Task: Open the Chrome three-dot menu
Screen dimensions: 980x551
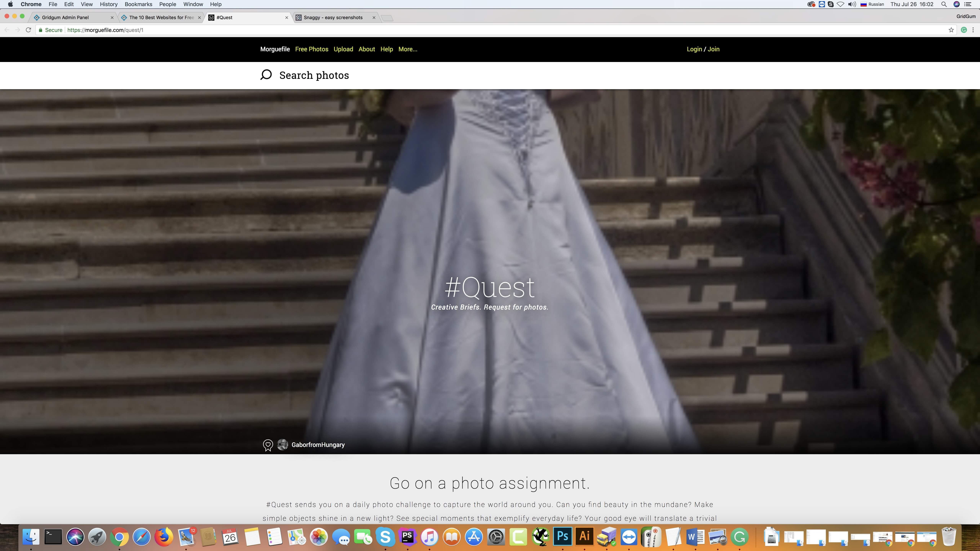Action: (973, 30)
